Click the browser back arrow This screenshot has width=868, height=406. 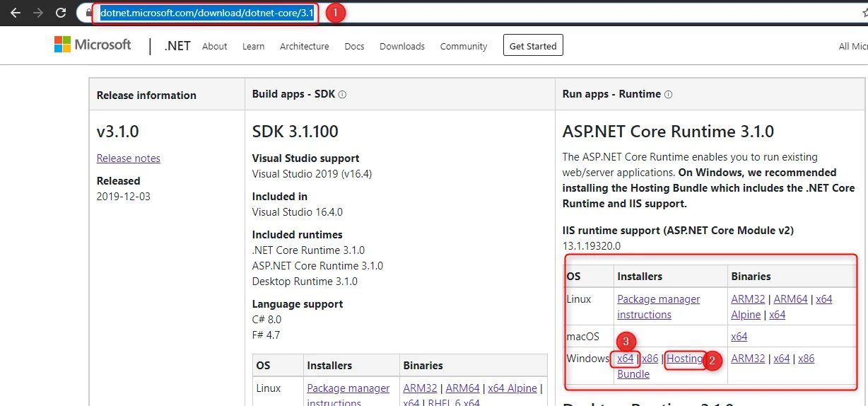[x=15, y=13]
